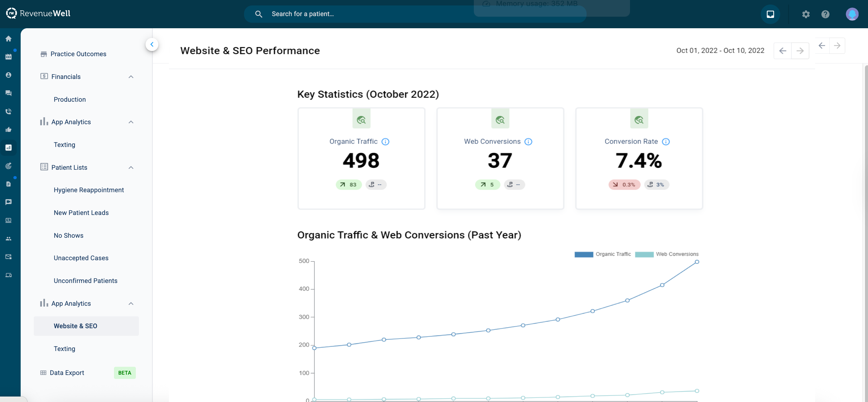The width and height of the screenshot is (868, 402).
Task: Collapse the Patient Lists section
Action: click(x=131, y=168)
